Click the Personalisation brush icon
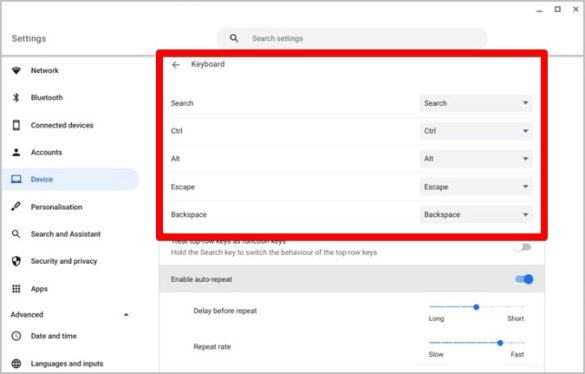 click(x=16, y=206)
